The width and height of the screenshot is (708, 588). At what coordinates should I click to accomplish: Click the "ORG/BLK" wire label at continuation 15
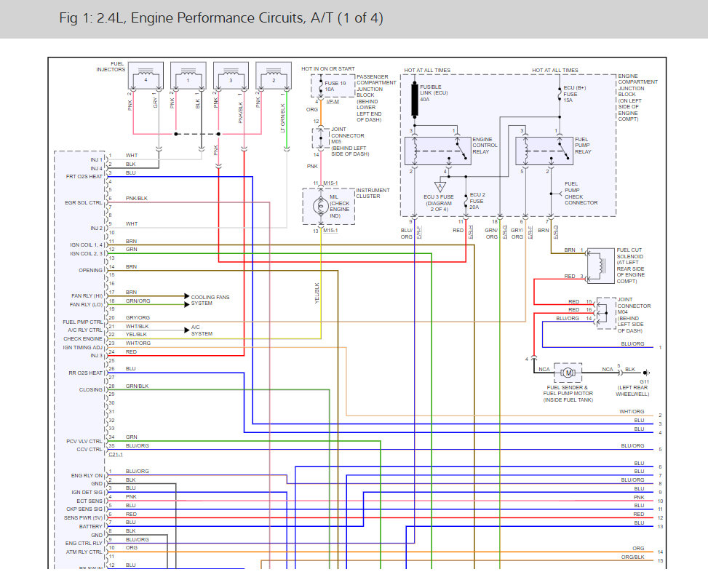pyautogui.click(x=632, y=557)
